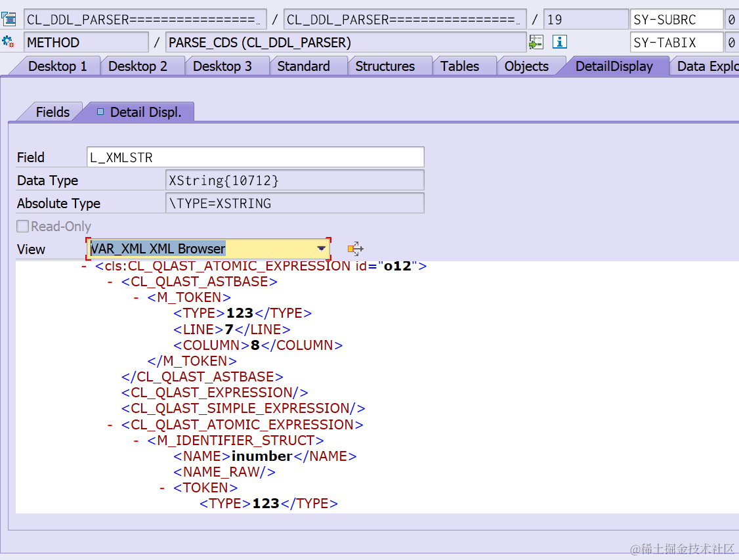This screenshot has height=560, width=739.
Task: Click the METHOD event type field
Action: point(86,43)
